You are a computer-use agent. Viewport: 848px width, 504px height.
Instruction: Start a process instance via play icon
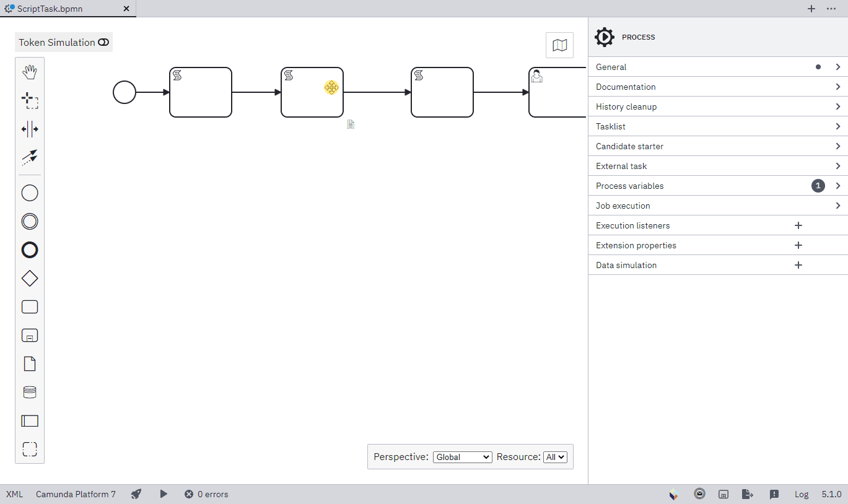click(164, 494)
